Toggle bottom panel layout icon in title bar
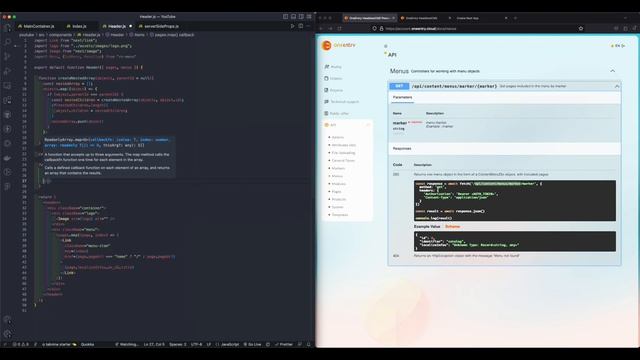The image size is (640, 360). point(293,17)
